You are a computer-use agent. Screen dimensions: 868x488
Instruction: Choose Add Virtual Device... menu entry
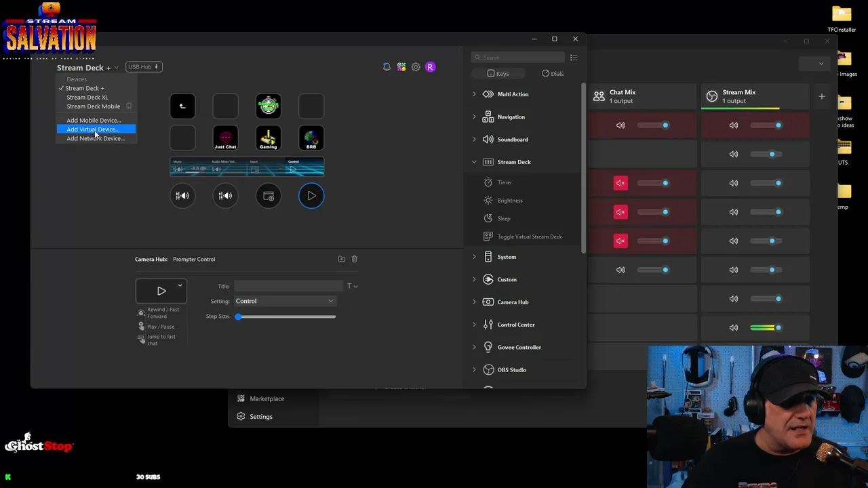coord(96,129)
